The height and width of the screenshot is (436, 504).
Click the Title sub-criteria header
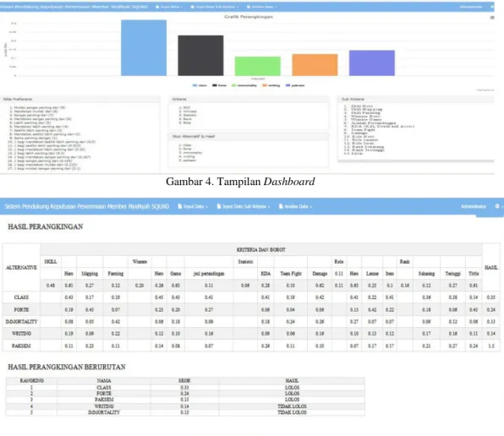point(474,274)
